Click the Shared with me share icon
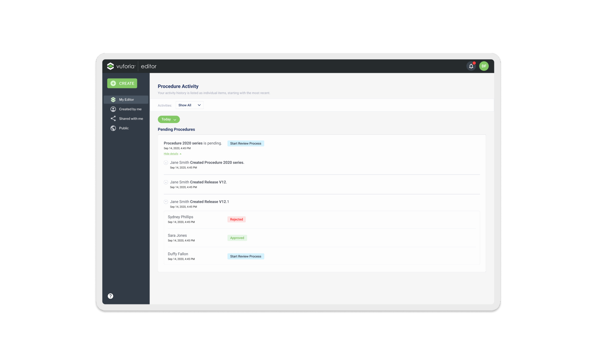597x364 pixels. tap(113, 118)
